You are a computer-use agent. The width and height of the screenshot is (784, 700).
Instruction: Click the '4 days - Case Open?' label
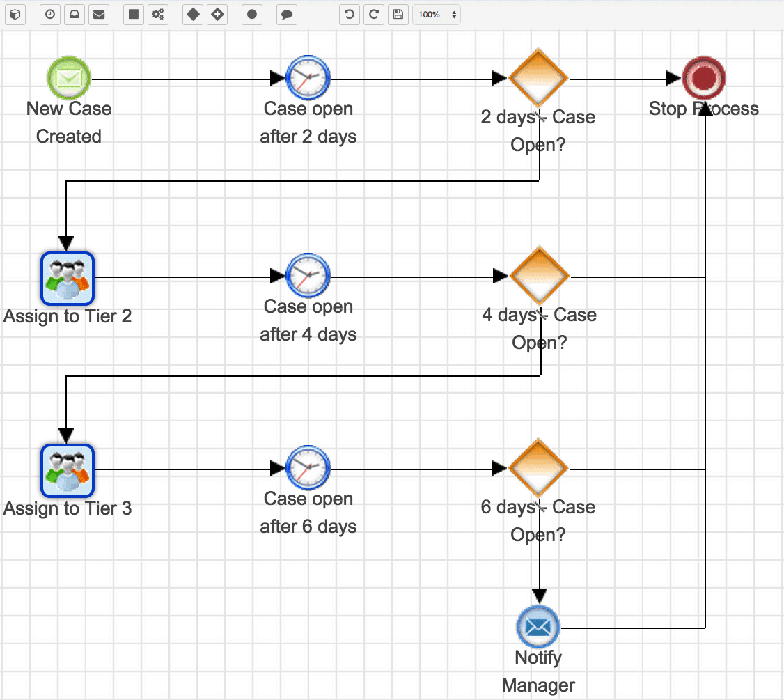540,329
